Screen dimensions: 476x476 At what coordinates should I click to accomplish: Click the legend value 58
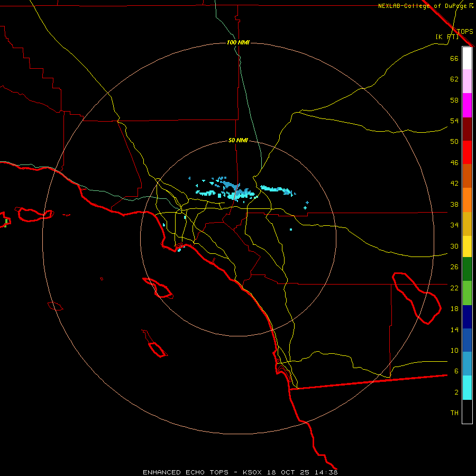tap(454, 100)
